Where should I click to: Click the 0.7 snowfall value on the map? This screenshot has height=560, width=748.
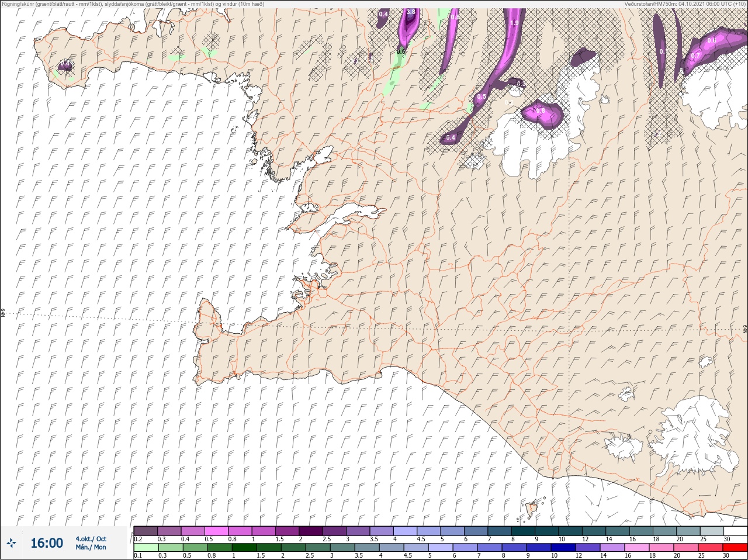(x=694, y=56)
